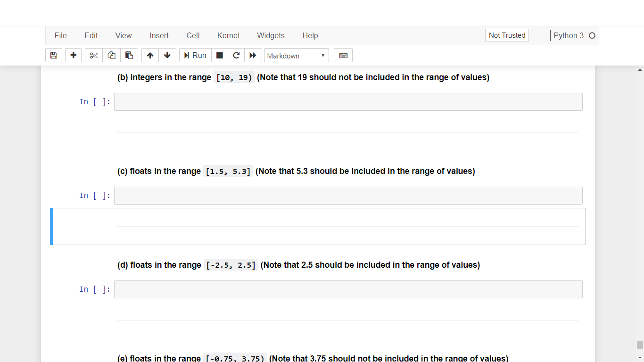The image size is (644, 362).
Task: Click the text '(e) floats in the range'
Action: pyautogui.click(x=159, y=358)
